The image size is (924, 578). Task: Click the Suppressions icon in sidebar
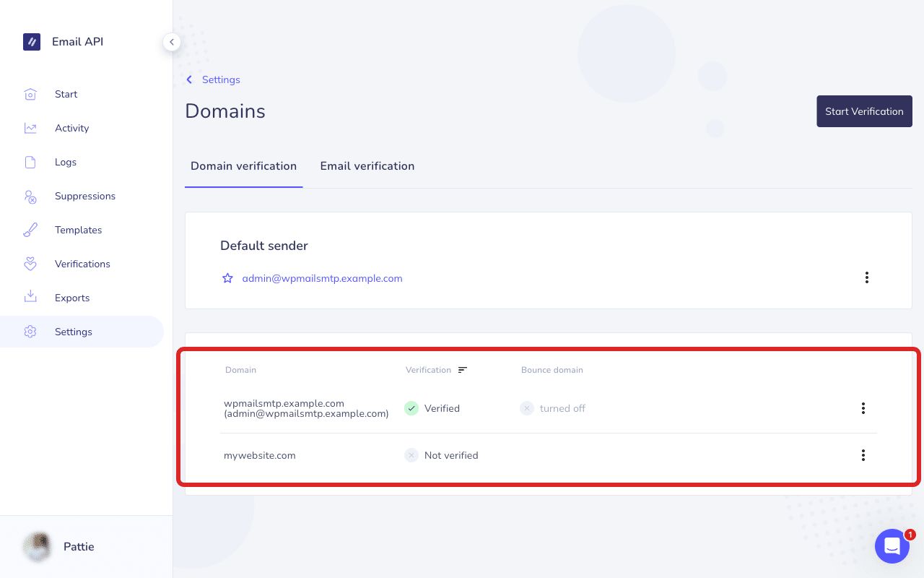(30, 196)
